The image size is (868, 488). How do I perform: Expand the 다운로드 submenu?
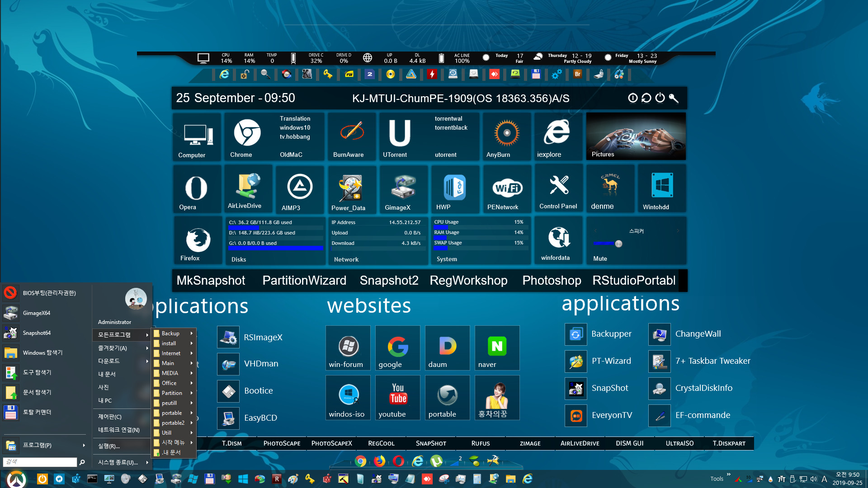[x=123, y=361]
